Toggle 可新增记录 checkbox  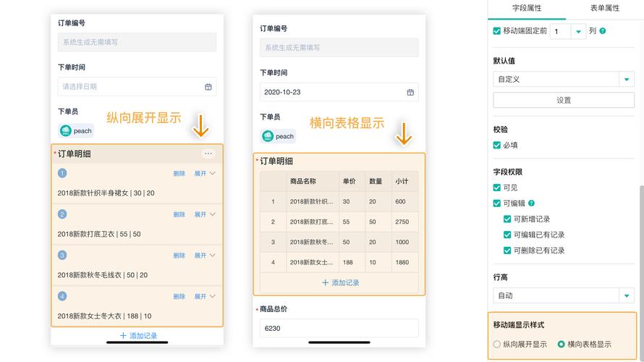pyautogui.click(x=507, y=219)
